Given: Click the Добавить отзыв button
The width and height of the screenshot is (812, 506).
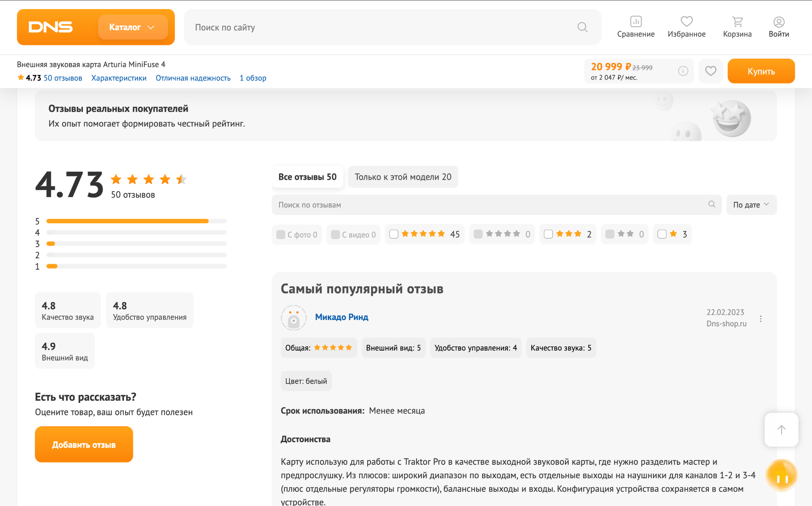Looking at the screenshot, I should (84, 444).
